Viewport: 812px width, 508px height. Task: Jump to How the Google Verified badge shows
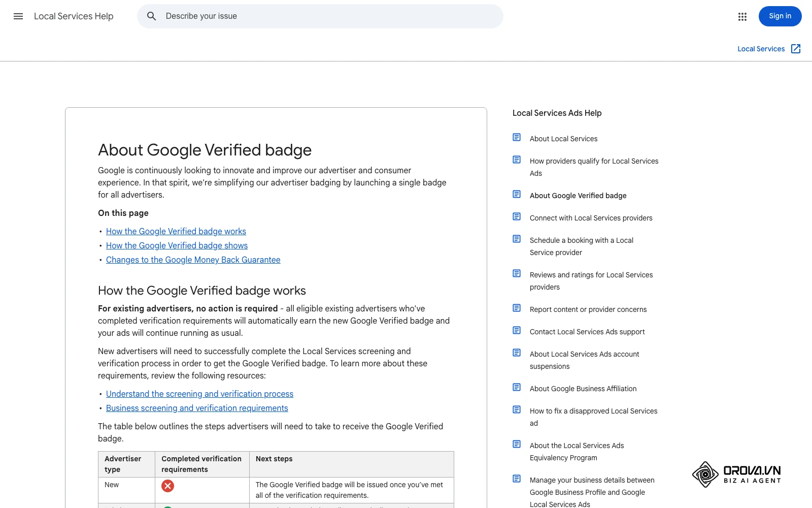tap(177, 245)
